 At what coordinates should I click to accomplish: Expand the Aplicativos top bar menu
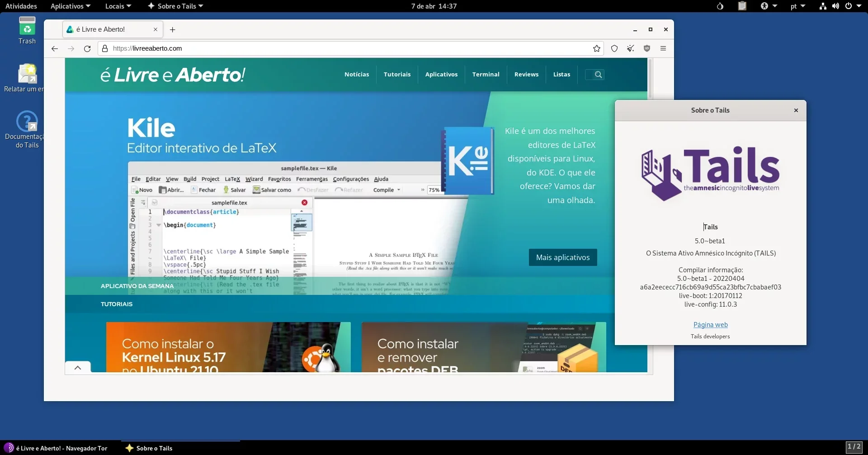tap(71, 6)
